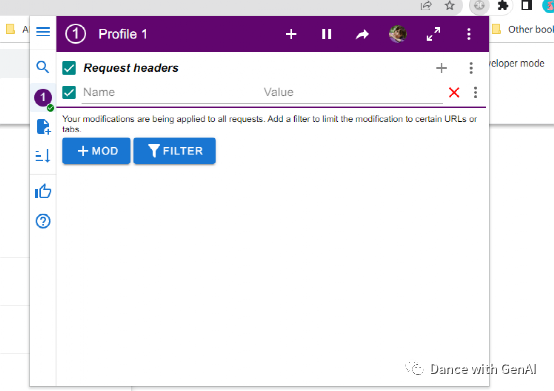Expand ModHeader to a full tab view

[433, 34]
